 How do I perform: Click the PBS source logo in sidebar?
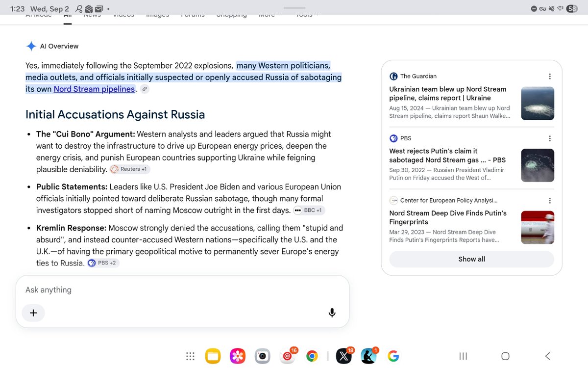coord(393,138)
